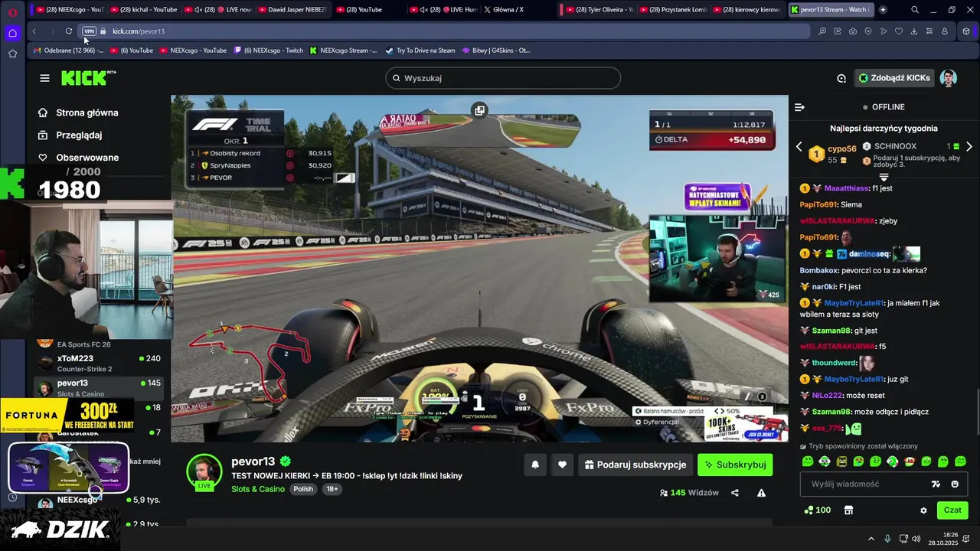Screen dimensions: 980x551
Task: Click Podaruj subskrypcje button
Action: click(635, 465)
